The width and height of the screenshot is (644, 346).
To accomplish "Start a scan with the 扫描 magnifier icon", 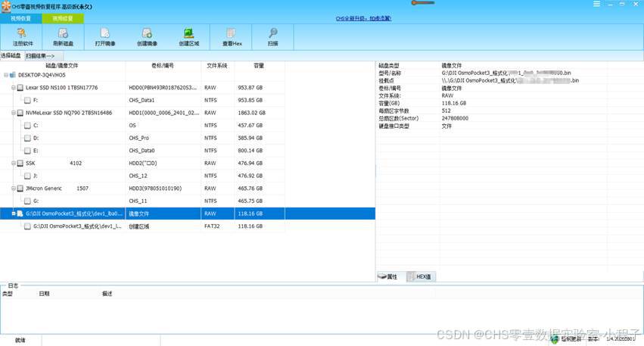I will [272, 33].
